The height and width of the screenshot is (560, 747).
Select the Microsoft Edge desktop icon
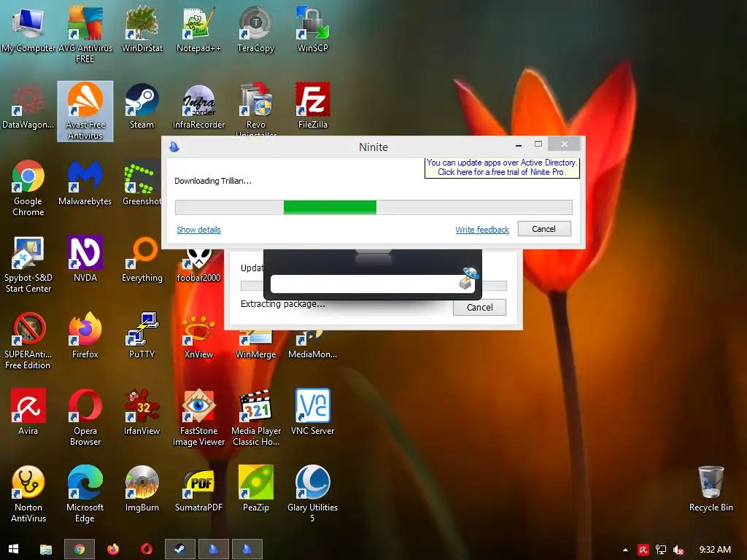(85, 494)
